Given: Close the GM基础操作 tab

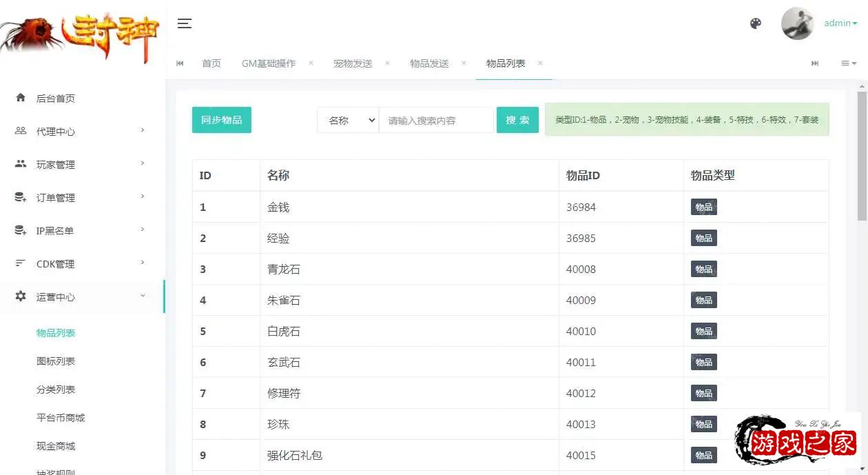Looking at the screenshot, I should [x=311, y=63].
